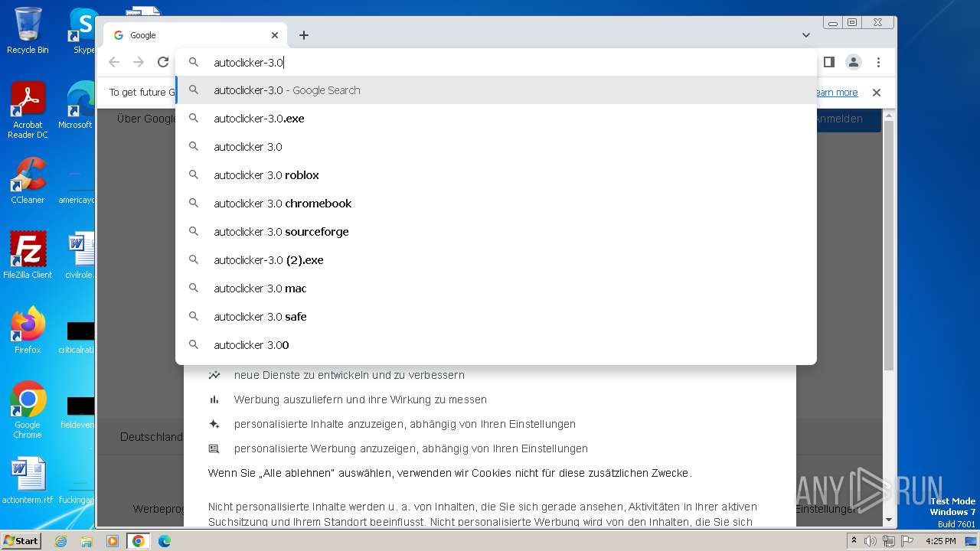The height and width of the screenshot is (551, 980).
Task: Open Chrome three-dot menu
Action: [878, 62]
